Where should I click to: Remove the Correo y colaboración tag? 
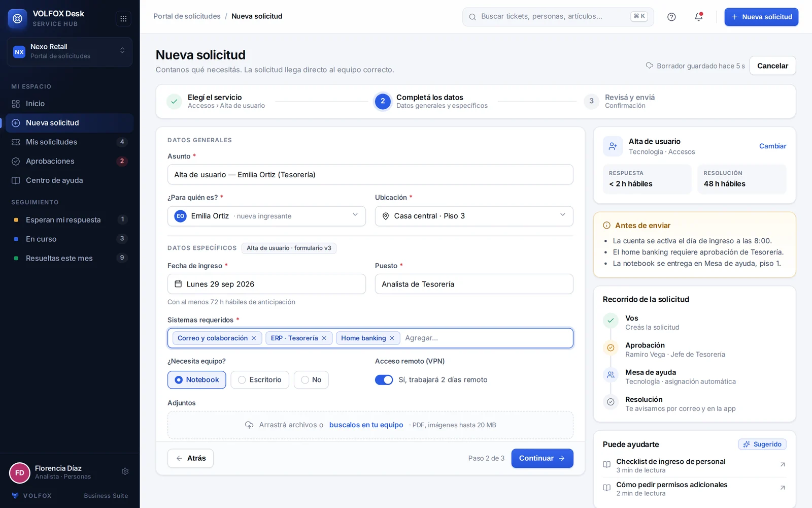click(254, 338)
